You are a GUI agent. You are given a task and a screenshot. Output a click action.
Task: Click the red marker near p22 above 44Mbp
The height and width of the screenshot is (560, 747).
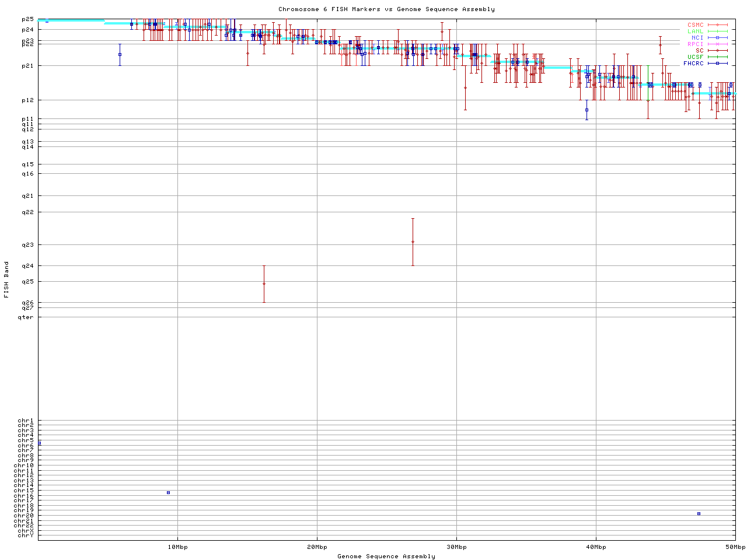click(x=660, y=45)
